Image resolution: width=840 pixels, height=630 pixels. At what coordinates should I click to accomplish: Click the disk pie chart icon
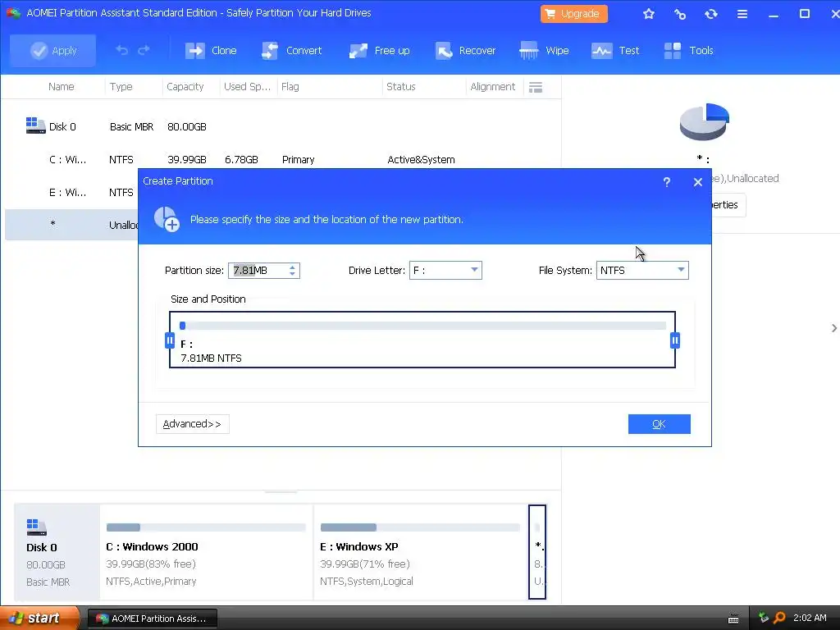[704, 122]
